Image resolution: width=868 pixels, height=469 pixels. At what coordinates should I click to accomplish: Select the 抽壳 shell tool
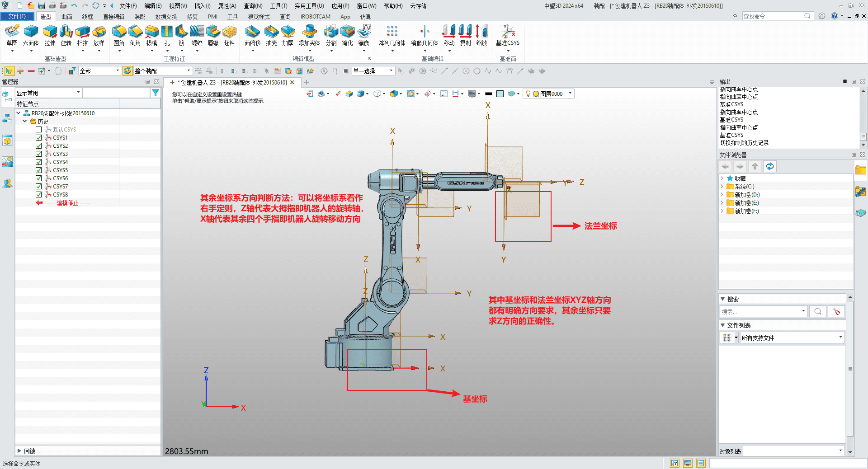[x=271, y=35]
